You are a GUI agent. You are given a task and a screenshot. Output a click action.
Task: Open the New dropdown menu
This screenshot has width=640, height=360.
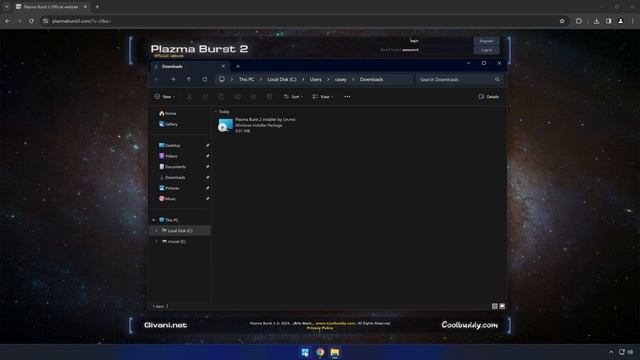[164, 97]
